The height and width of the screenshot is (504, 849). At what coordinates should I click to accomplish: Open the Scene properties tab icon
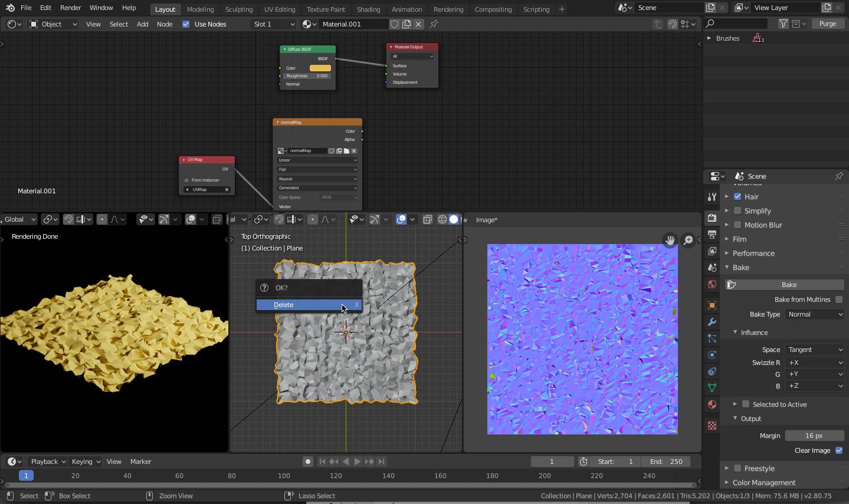pyautogui.click(x=712, y=268)
